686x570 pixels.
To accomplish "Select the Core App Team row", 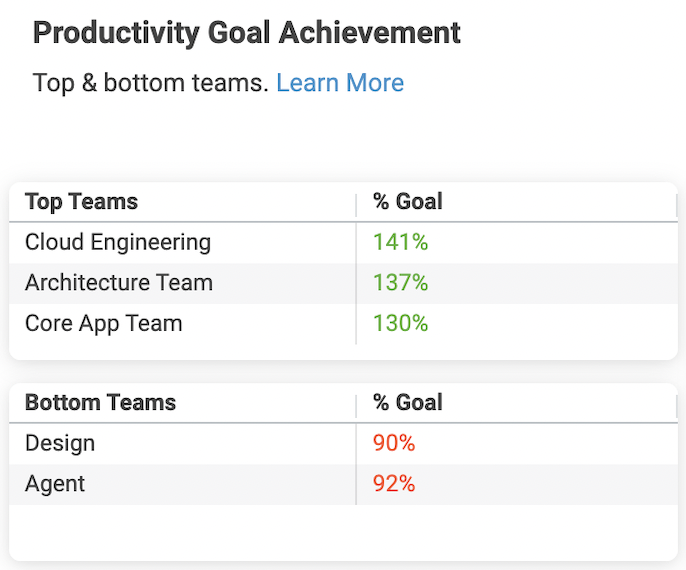I will pos(104,324).
